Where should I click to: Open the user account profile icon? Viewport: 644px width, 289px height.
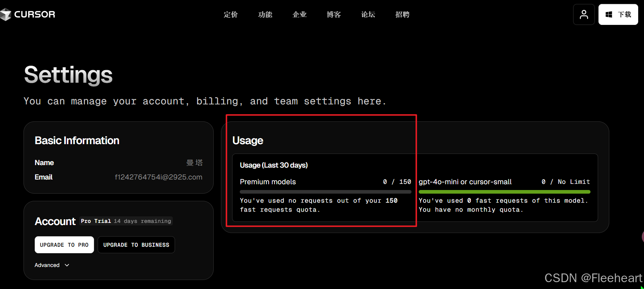point(584,14)
